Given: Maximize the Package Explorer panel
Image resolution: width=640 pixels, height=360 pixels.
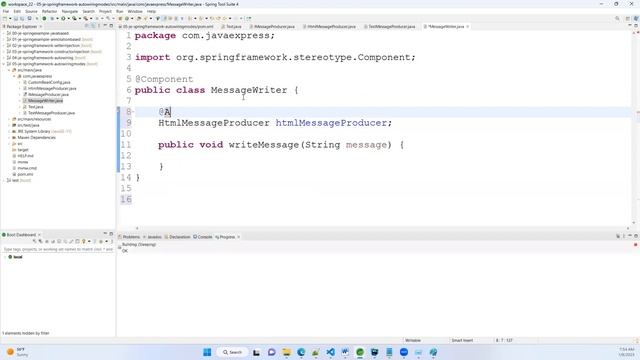Looking at the screenshot, I should tap(111, 26).
